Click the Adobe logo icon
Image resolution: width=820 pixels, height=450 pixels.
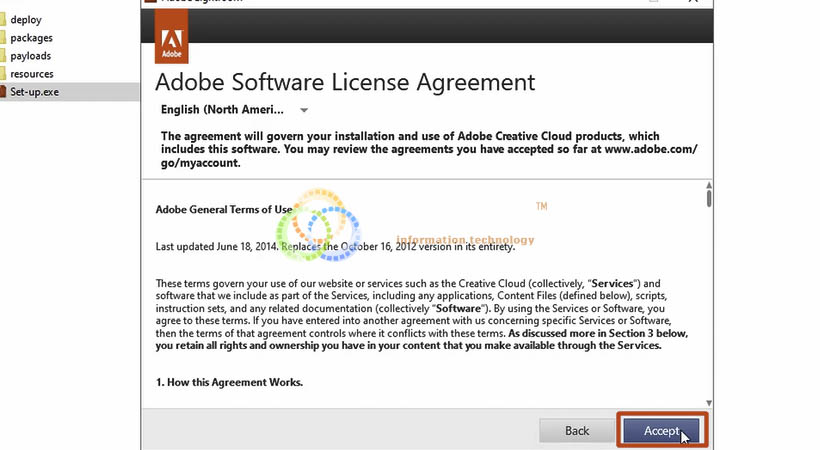(172, 37)
